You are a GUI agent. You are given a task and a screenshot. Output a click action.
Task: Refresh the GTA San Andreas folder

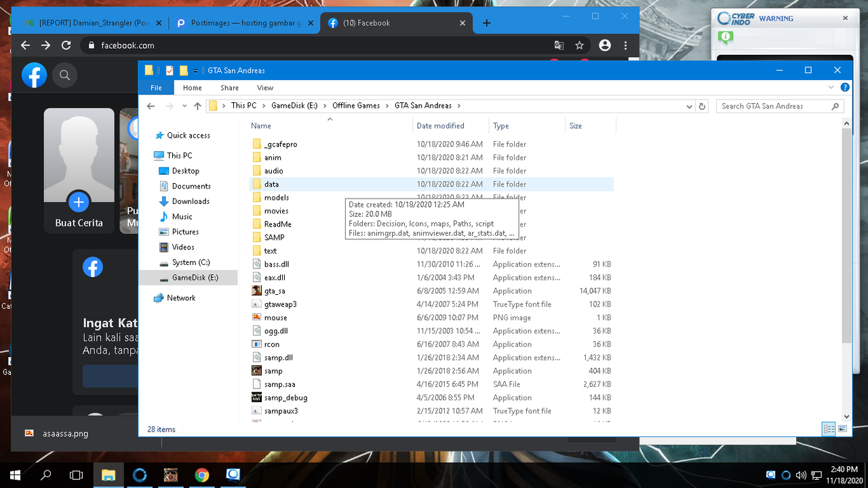click(703, 106)
